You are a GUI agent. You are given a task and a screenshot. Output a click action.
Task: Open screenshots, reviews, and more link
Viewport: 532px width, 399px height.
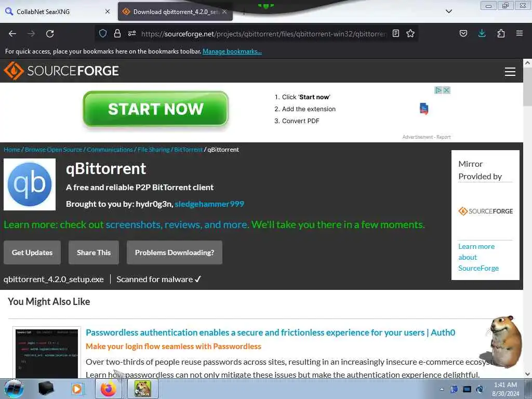[177, 224]
